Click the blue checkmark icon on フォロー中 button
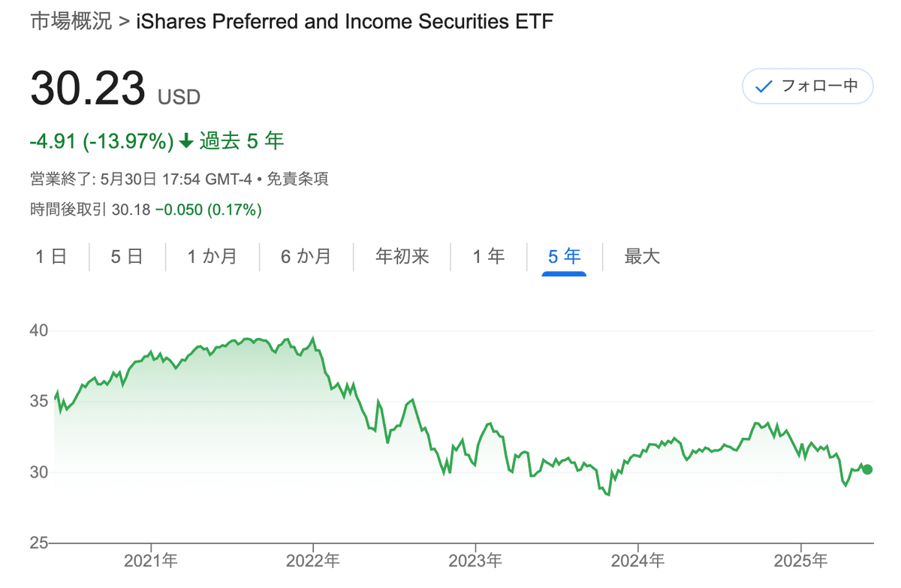 (764, 86)
